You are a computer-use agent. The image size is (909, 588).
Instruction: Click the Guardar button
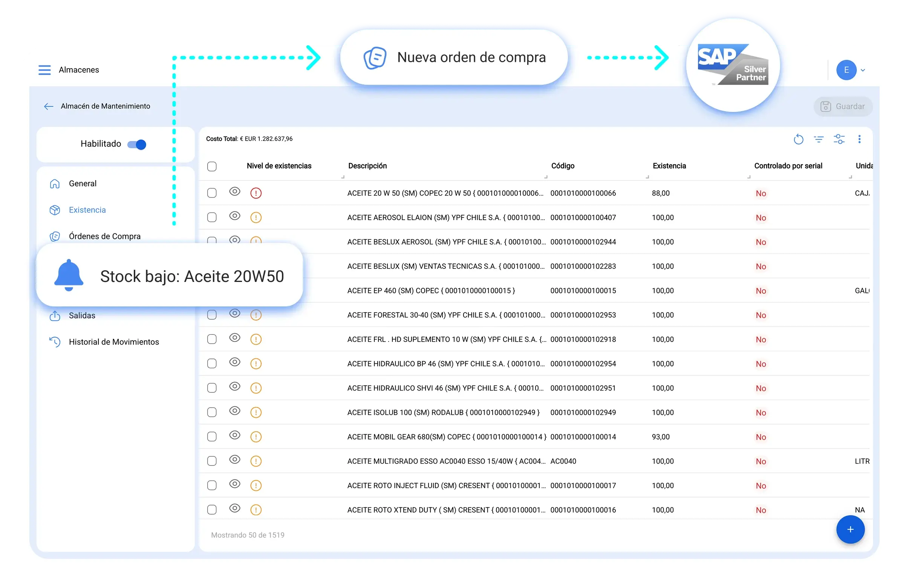coord(842,107)
